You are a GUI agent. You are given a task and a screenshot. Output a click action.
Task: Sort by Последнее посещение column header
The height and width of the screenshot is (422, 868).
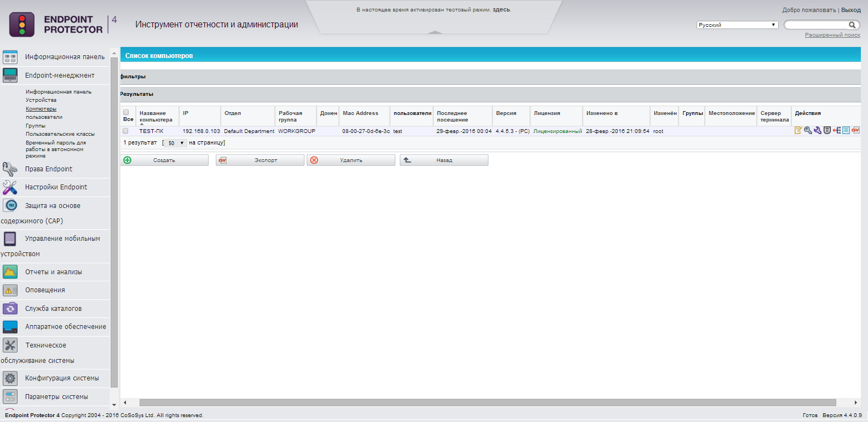452,116
